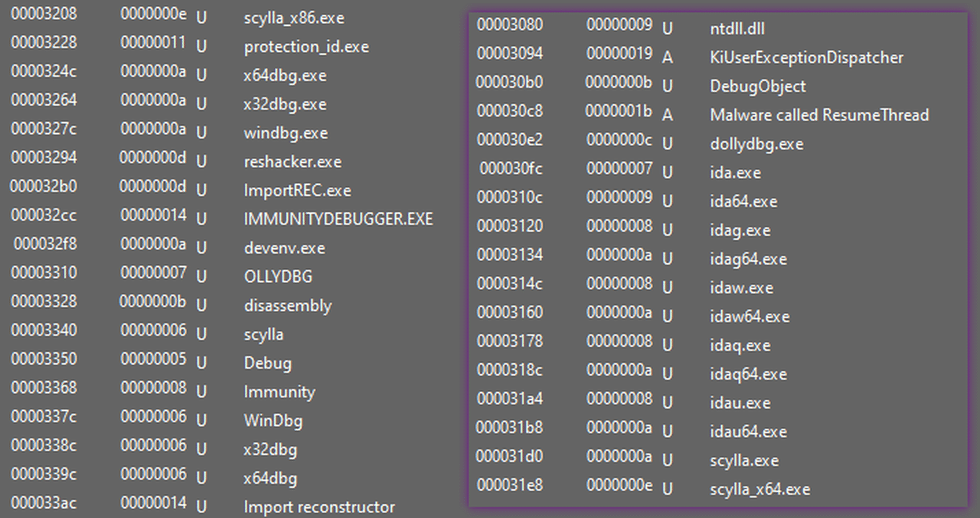Select the idau64.exe string
The height and width of the screenshot is (518, 980).
coord(748,432)
